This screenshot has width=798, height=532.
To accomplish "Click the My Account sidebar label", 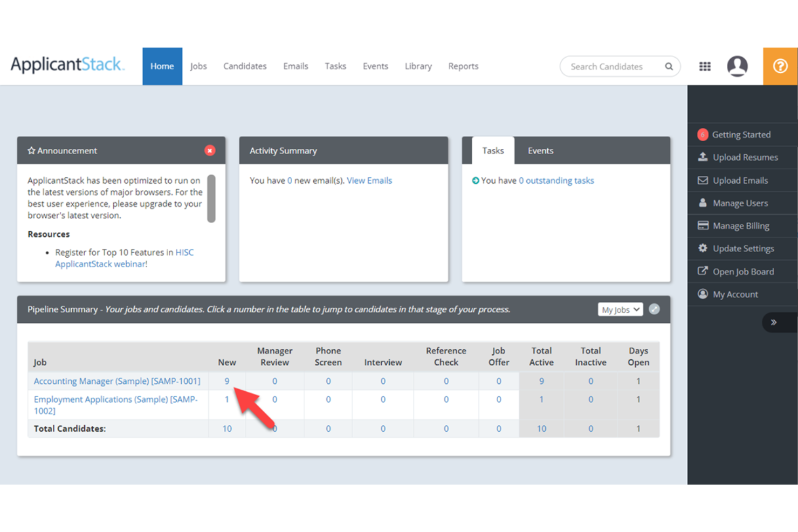I will tap(735, 294).
